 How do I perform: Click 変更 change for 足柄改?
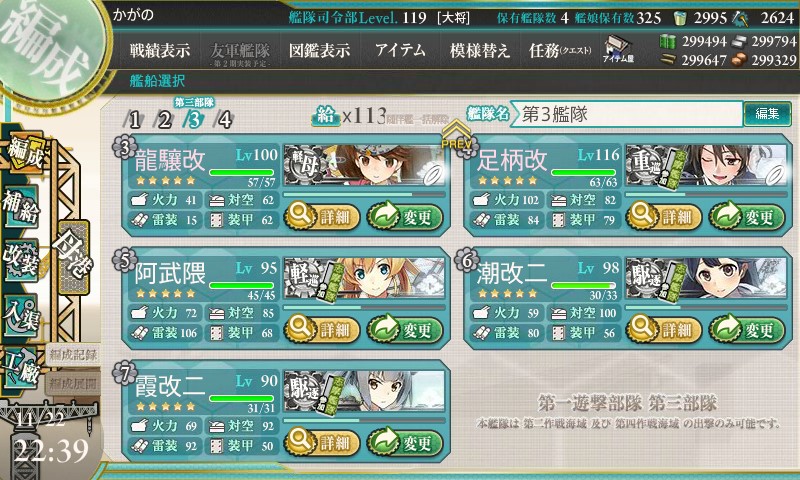tap(747, 216)
